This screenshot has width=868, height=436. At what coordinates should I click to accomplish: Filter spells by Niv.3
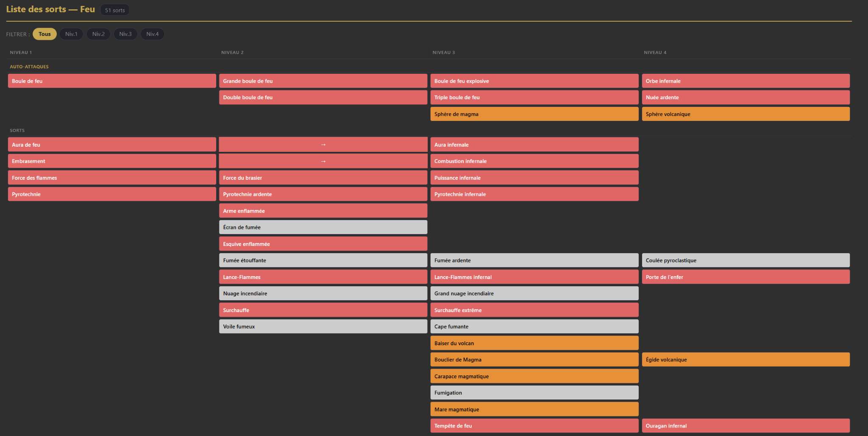(x=125, y=34)
